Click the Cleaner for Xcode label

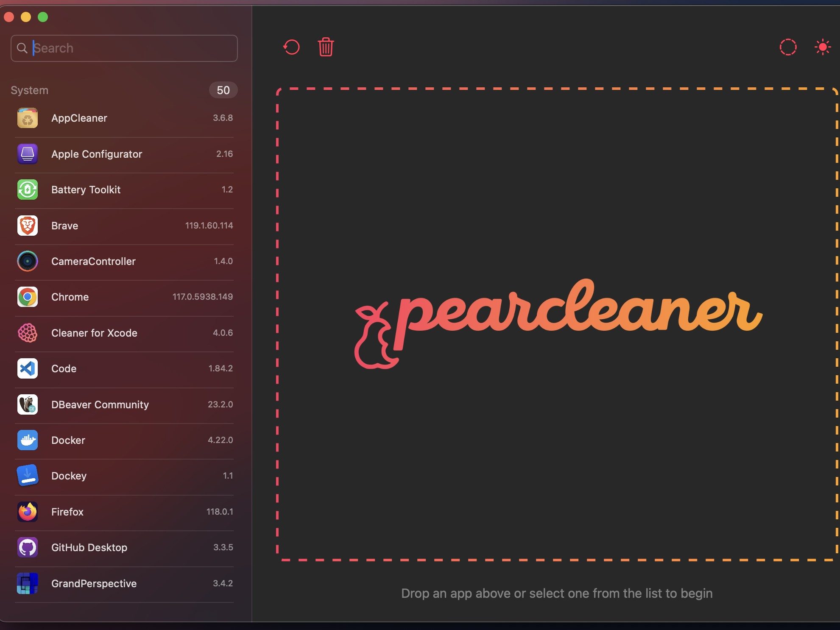(x=94, y=333)
